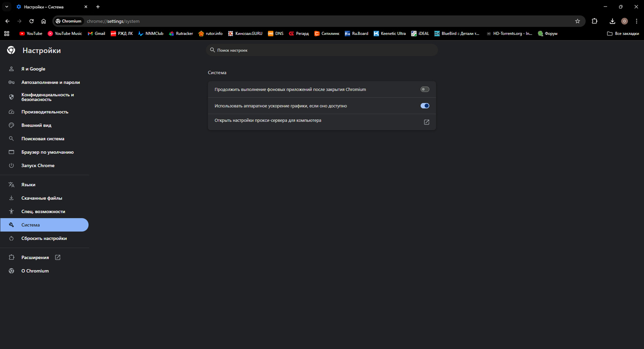Open the profile avatar menu
644x349 pixels.
tap(625, 21)
